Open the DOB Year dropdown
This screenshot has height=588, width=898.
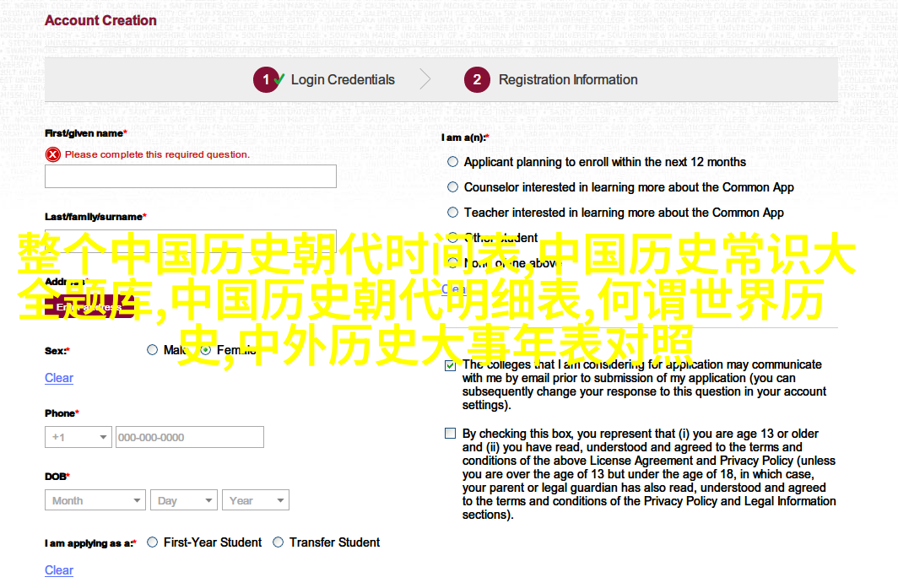(x=256, y=499)
